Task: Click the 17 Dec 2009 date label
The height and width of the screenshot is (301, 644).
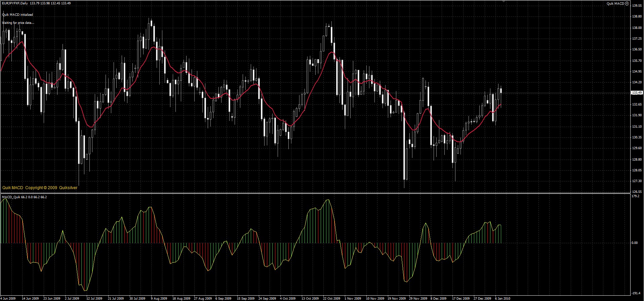Action: click(x=461, y=298)
